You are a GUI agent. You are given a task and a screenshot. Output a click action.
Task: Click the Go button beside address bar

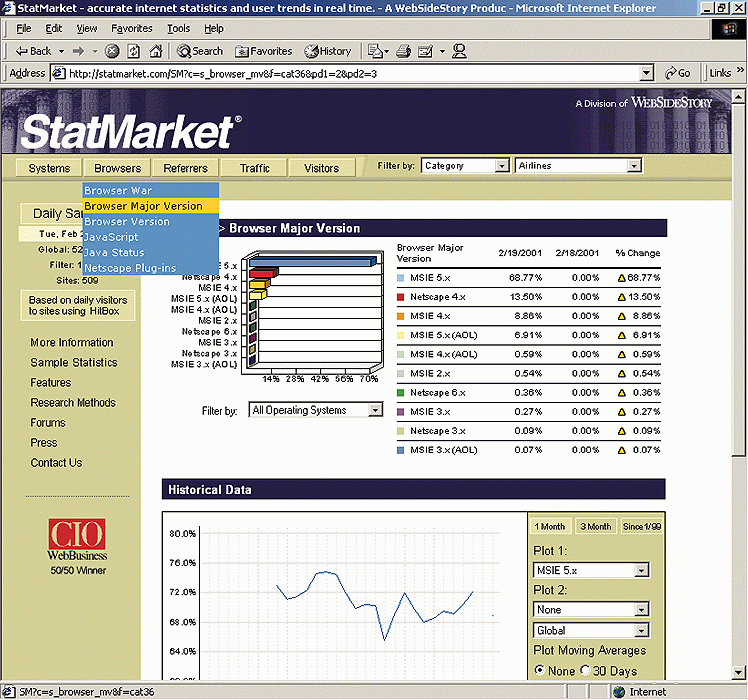678,73
